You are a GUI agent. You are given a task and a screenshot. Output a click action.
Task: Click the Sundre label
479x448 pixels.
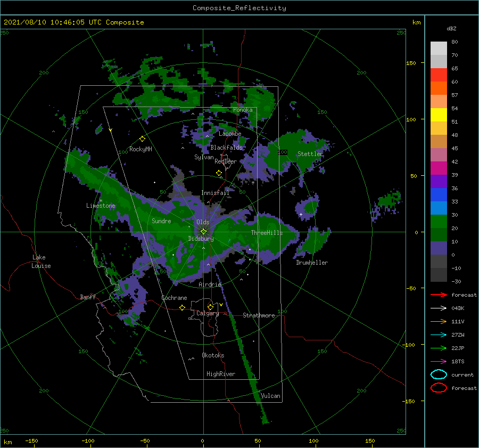[161, 221]
